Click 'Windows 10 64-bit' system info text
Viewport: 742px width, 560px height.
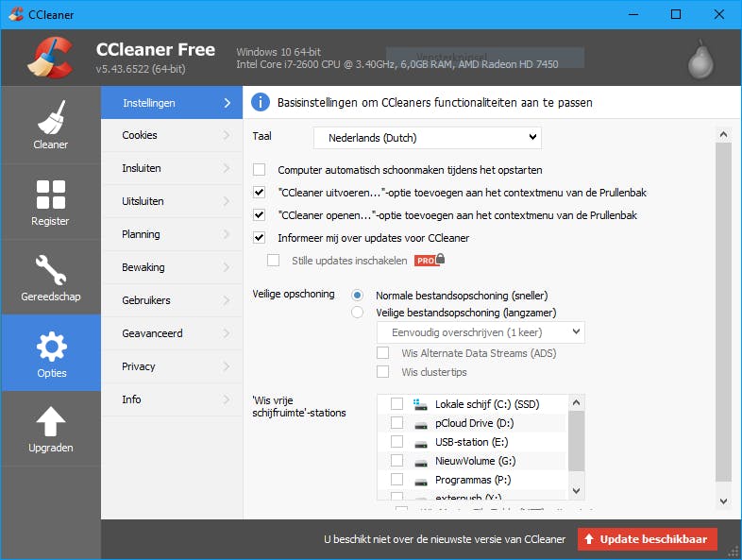click(x=278, y=52)
